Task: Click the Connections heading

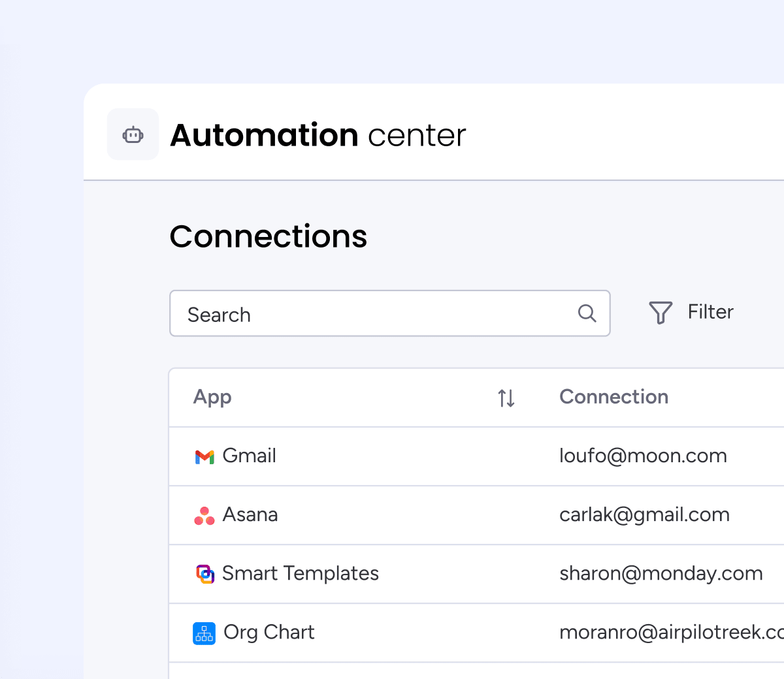Action: [269, 236]
